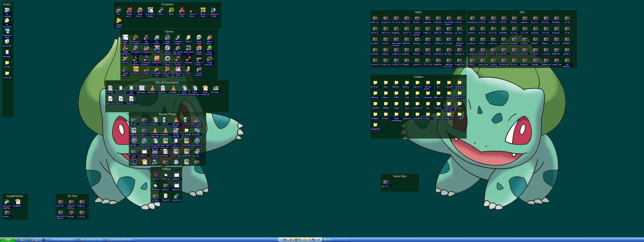Open the Peggle Deluxe game shortcut

[x=199, y=48]
